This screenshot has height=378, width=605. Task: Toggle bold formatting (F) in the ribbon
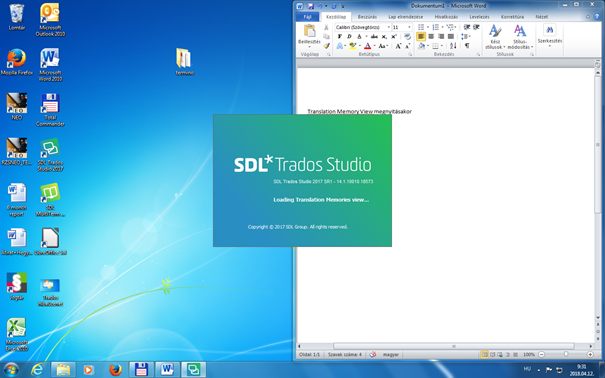click(x=340, y=37)
